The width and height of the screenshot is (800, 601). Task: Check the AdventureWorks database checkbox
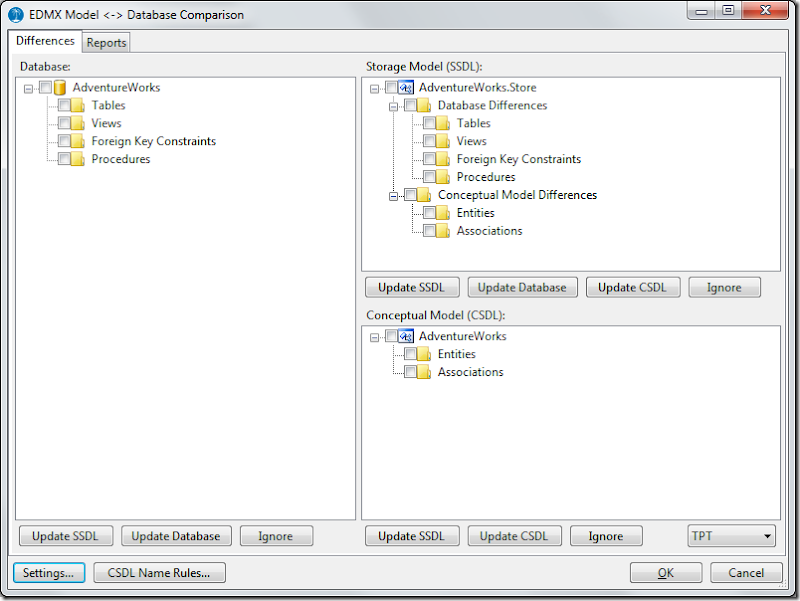click(45, 88)
